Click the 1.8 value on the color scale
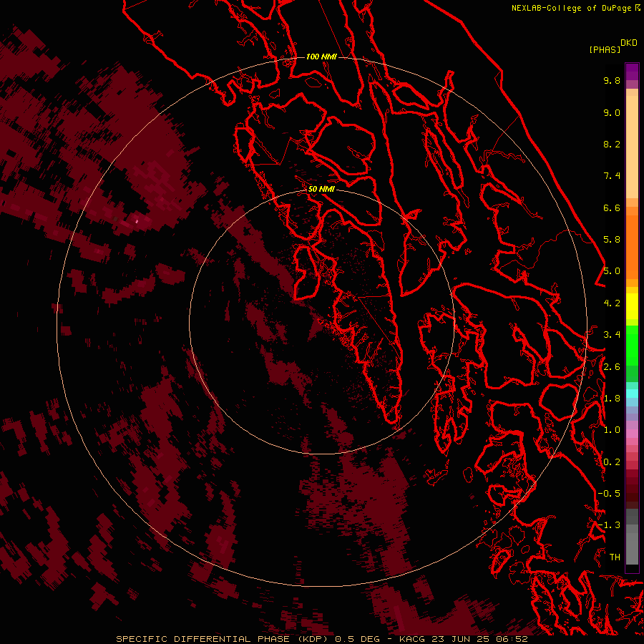Screen dimensions: 644x644 coord(612,399)
